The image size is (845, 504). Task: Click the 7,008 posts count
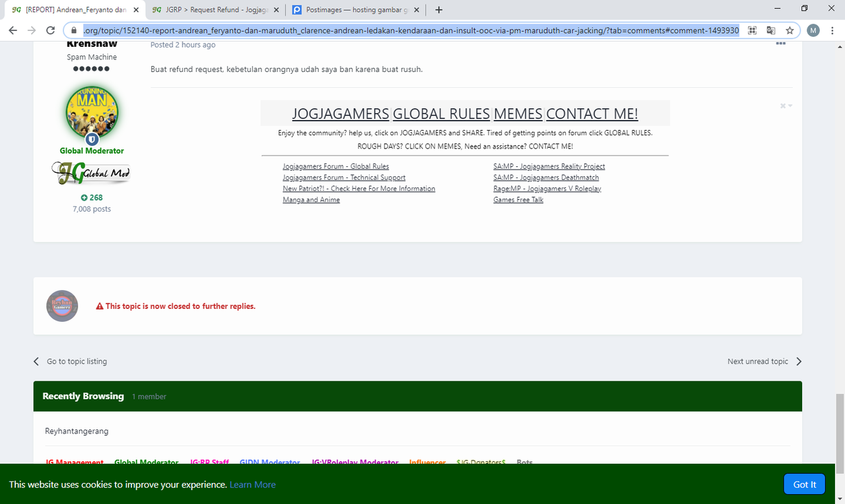pos(92,209)
